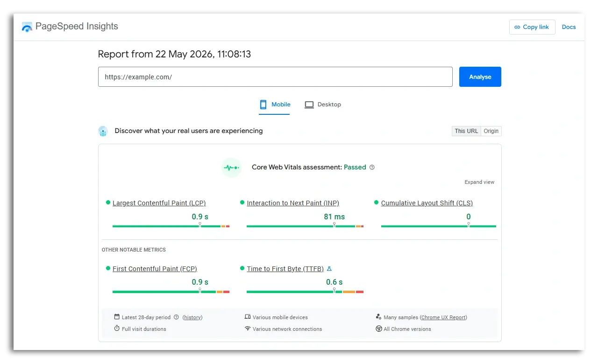Click the INP distribution bar
Image resolution: width=598 pixels, height=364 pixels.
tap(305, 226)
